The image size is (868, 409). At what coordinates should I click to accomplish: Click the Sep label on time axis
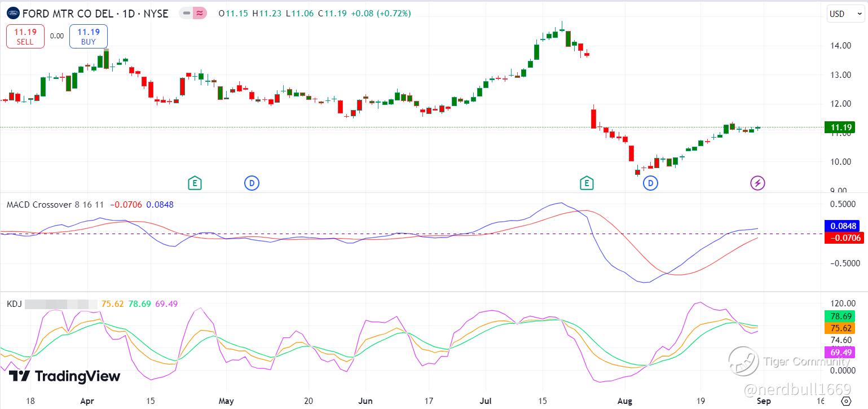point(764,401)
